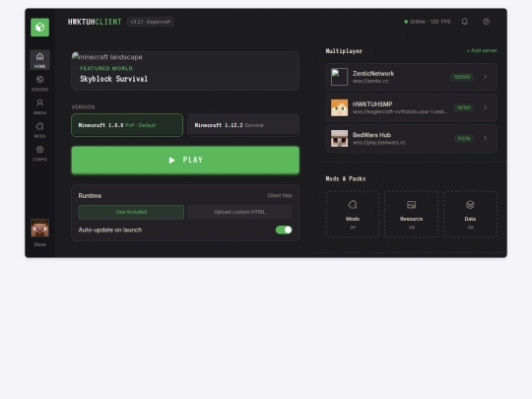Click the + Add server link

482,50
